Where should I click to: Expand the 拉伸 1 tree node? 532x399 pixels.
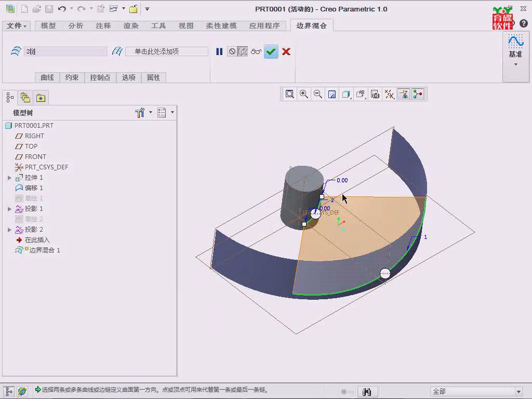coord(9,178)
